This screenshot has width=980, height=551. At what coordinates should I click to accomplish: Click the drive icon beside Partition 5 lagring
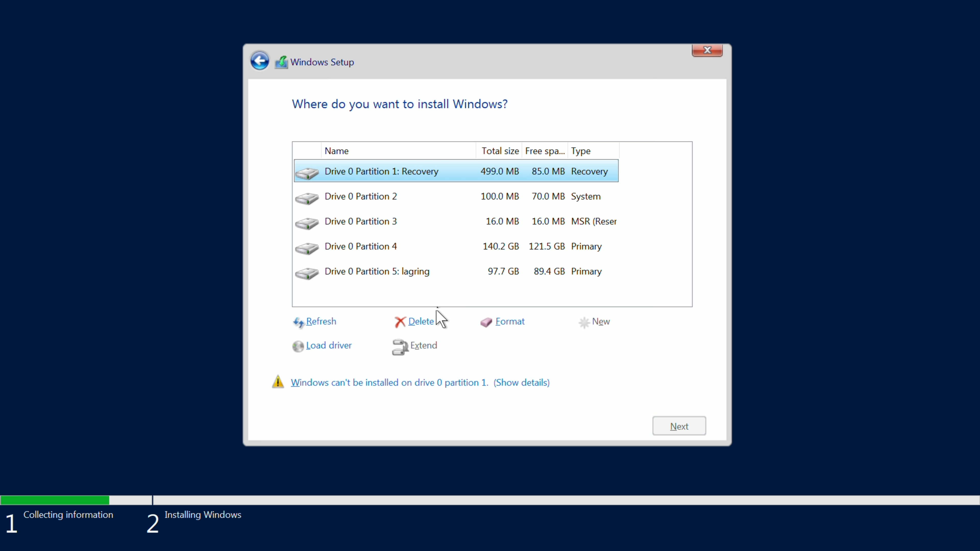coord(307,273)
